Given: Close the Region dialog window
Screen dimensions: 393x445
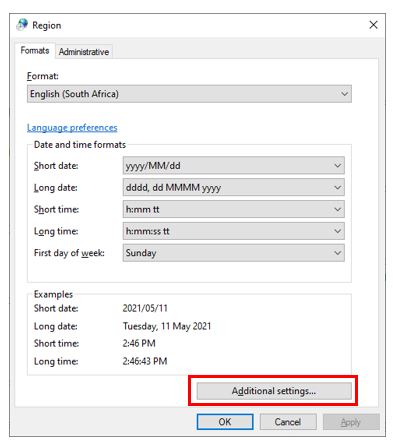Looking at the screenshot, I should click(373, 25).
